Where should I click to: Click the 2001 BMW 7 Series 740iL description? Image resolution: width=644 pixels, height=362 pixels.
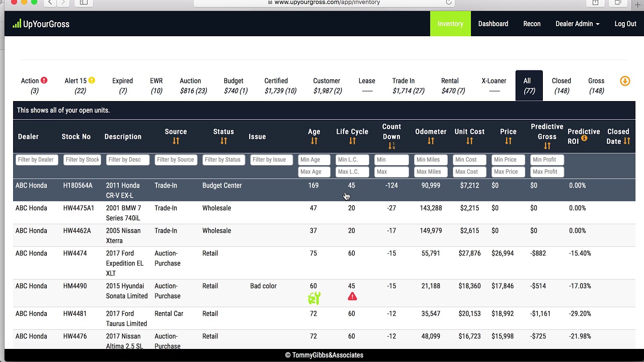tap(123, 213)
